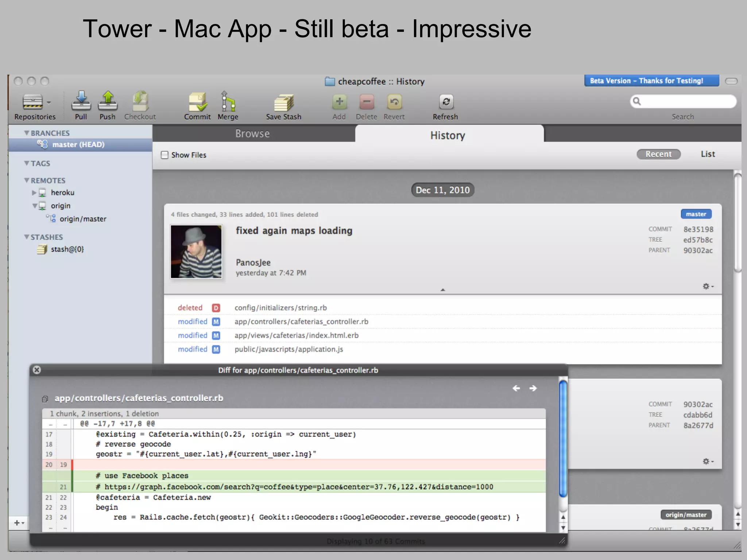Image resolution: width=747 pixels, height=560 pixels.
Task: Click the Merge branch icon
Action: point(228,102)
